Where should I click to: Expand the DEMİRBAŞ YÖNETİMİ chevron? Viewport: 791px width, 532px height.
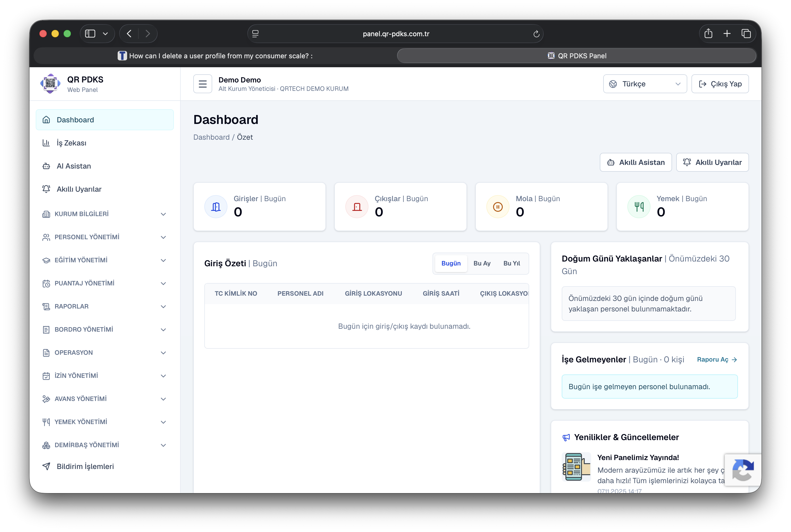click(163, 445)
